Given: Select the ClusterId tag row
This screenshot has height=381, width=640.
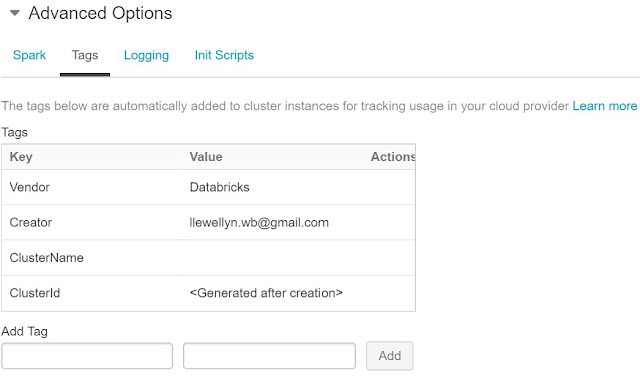Looking at the screenshot, I should point(208,293).
